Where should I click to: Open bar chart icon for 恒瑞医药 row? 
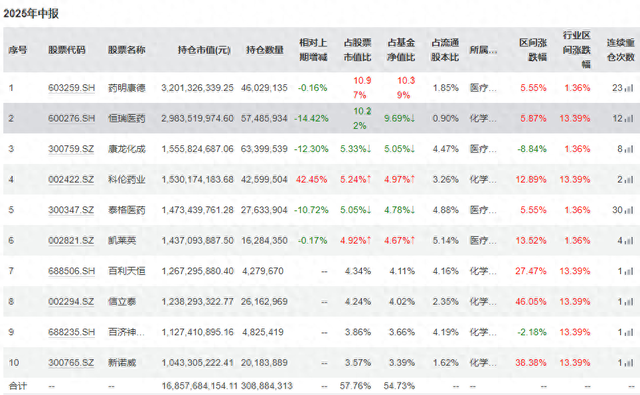[629, 118]
